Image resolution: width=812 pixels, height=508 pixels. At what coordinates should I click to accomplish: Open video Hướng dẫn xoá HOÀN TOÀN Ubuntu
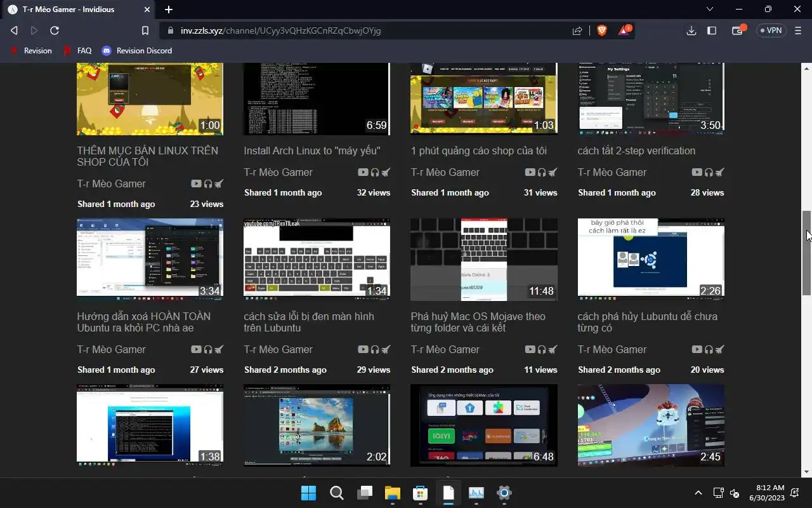click(x=144, y=322)
